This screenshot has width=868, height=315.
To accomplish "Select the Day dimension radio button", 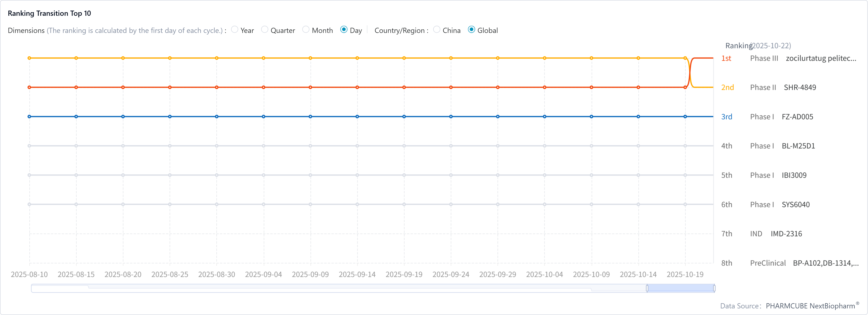I will click(344, 30).
